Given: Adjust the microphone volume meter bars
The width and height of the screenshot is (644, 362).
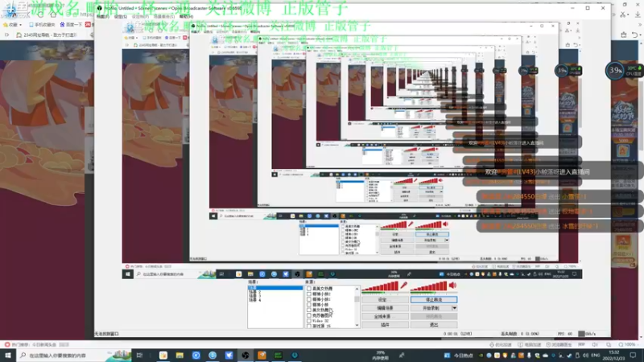Looking at the screenshot, I should pyautogui.click(x=380, y=286).
